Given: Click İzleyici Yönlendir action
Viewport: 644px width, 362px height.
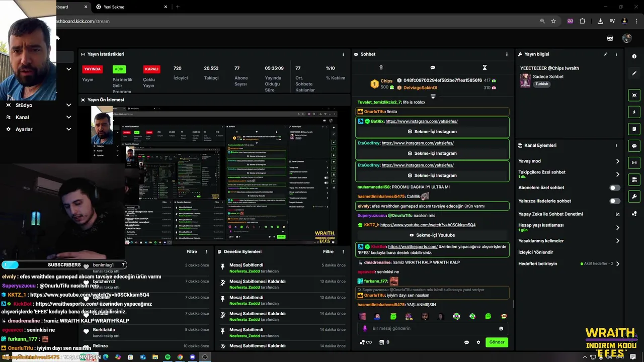Looking at the screenshot, I should (x=536, y=252).
